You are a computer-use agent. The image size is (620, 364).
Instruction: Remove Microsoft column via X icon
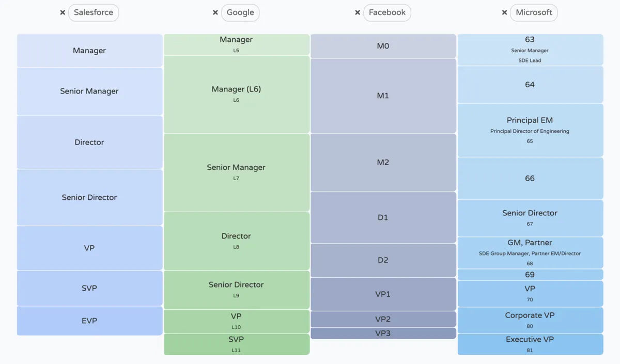click(x=504, y=12)
